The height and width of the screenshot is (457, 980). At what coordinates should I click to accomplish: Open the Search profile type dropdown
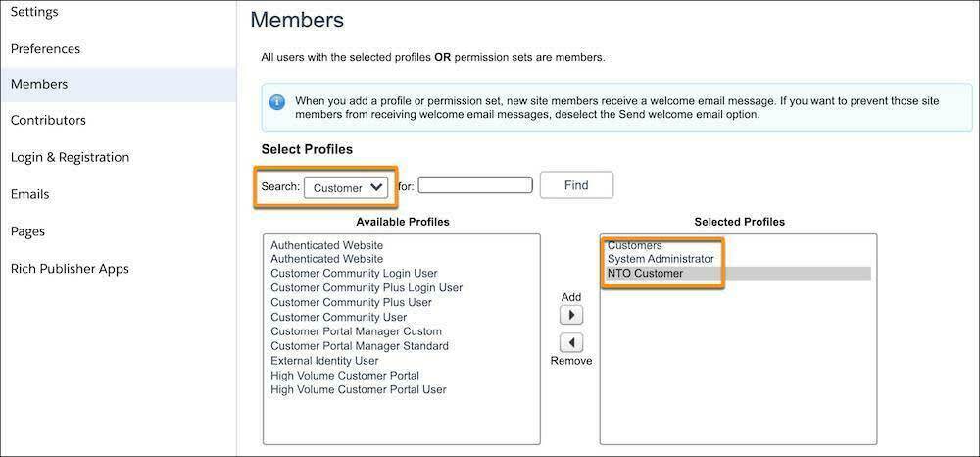click(x=346, y=187)
